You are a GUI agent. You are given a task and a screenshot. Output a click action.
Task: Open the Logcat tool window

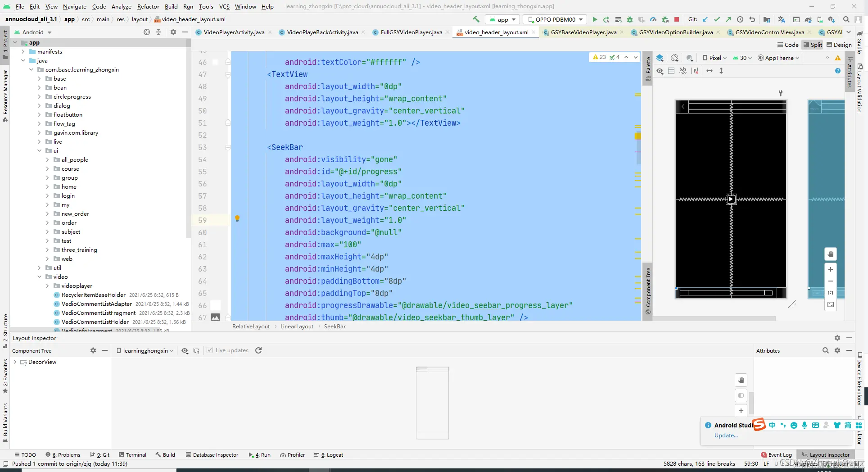(x=329, y=455)
